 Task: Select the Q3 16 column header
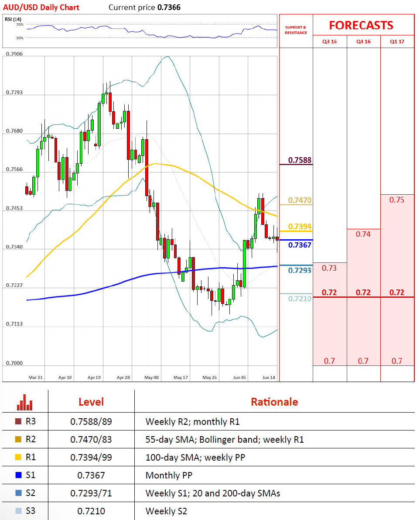pyautogui.click(x=330, y=41)
